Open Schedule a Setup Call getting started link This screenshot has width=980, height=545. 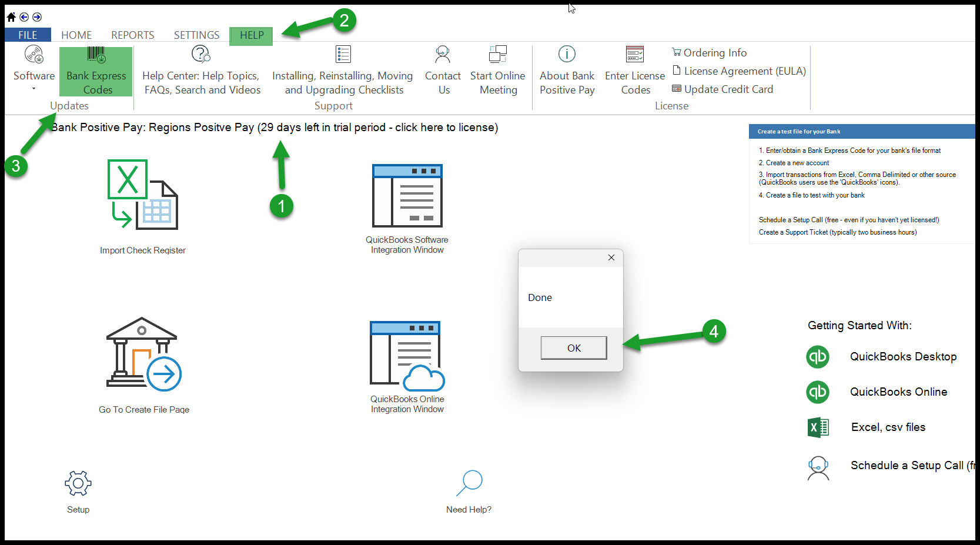912,466
